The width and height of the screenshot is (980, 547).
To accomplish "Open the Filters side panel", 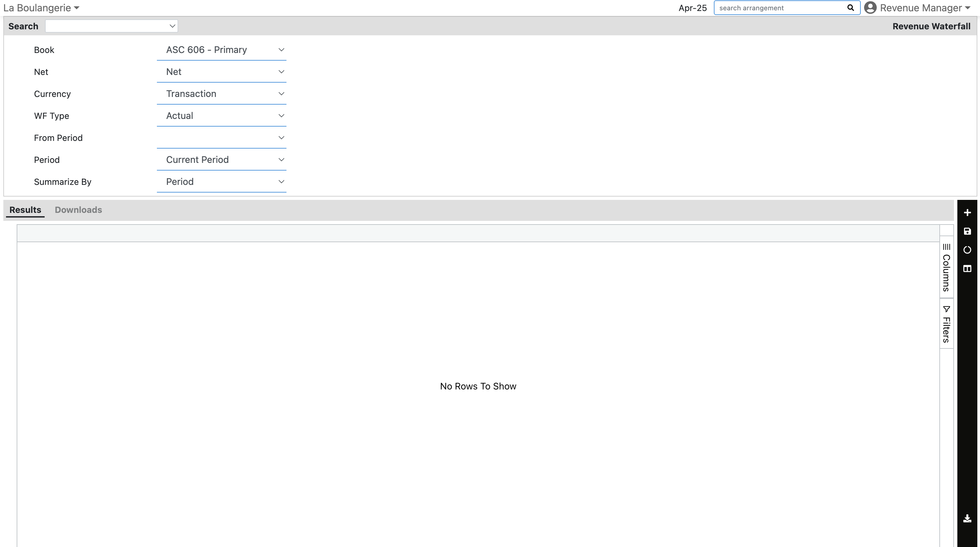I will [x=946, y=324].
